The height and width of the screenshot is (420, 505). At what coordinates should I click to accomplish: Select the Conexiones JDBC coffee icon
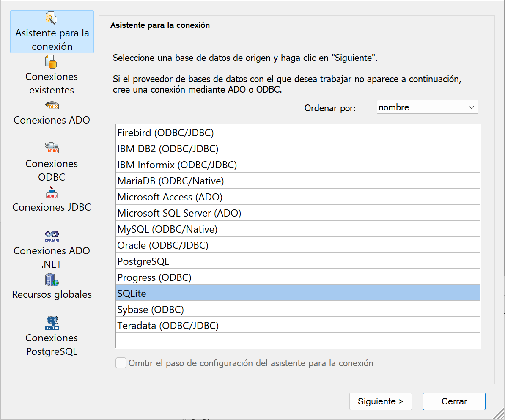(52, 192)
